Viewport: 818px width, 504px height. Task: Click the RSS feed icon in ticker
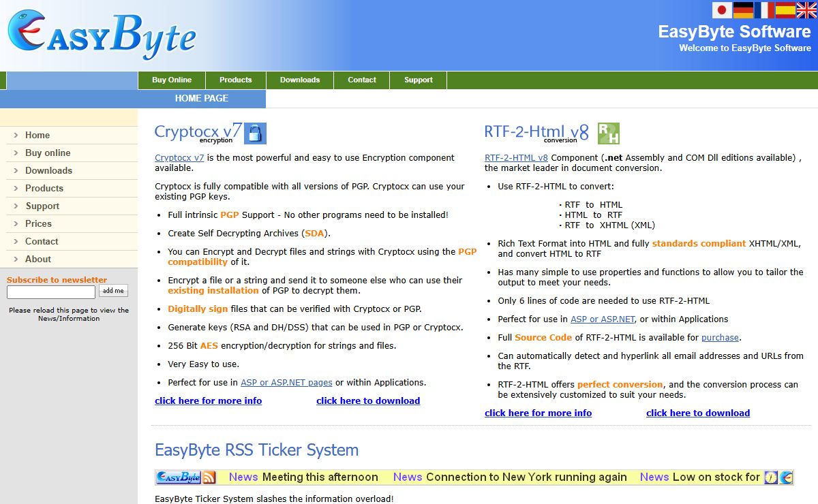(209, 477)
